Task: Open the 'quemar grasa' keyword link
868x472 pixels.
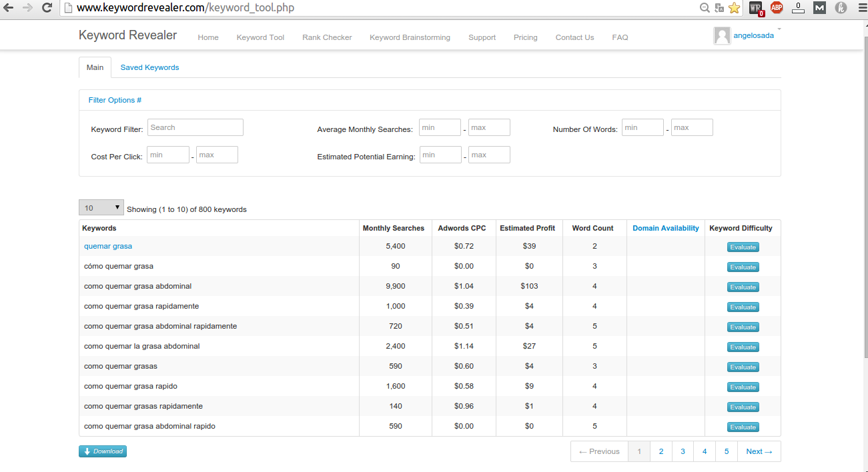Action: pyautogui.click(x=108, y=246)
